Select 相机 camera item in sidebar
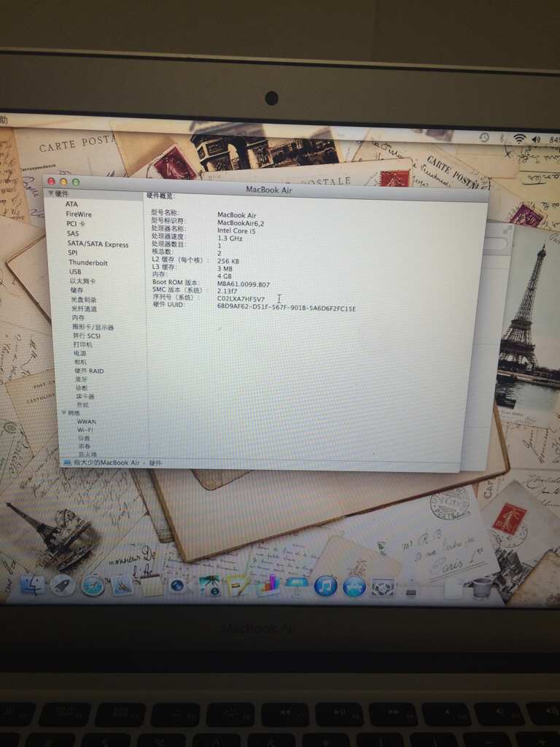The height and width of the screenshot is (747, 560). click(80, 362)
